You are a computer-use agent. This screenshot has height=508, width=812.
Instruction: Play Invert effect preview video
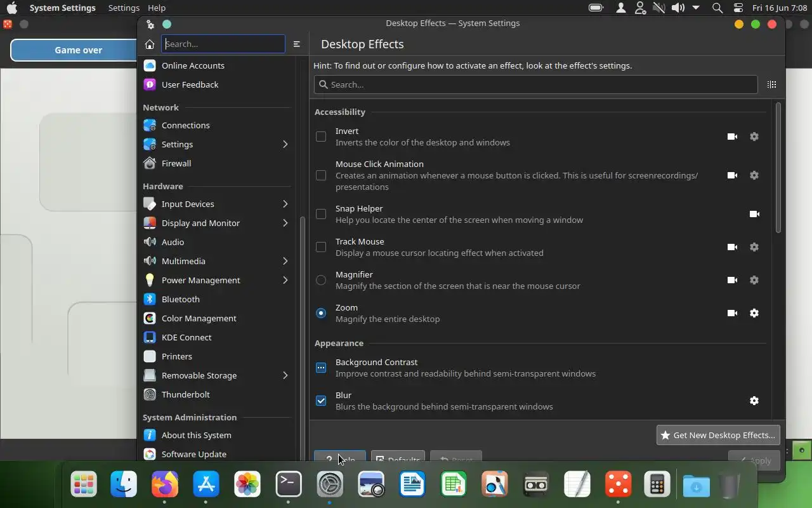pos(732,137)
